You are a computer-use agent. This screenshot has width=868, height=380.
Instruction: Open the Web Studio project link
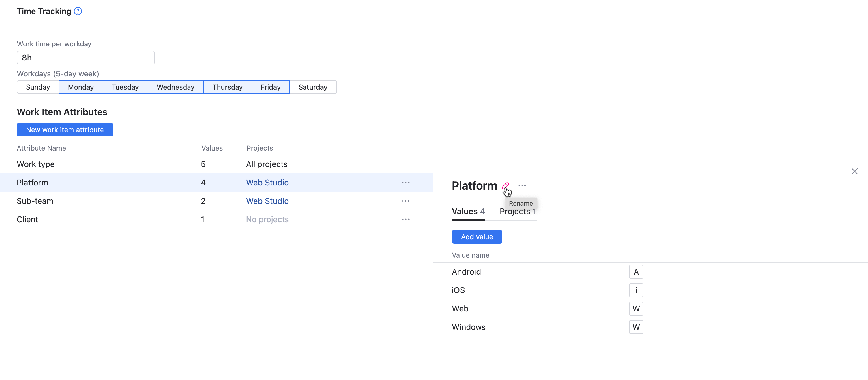pos(267,183)
